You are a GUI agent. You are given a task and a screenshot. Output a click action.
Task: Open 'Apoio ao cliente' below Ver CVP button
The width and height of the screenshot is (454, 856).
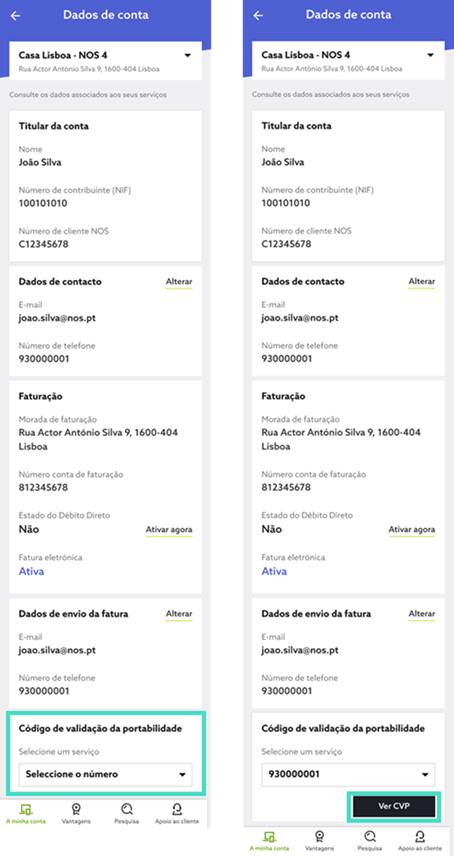[x=420, y=841]
